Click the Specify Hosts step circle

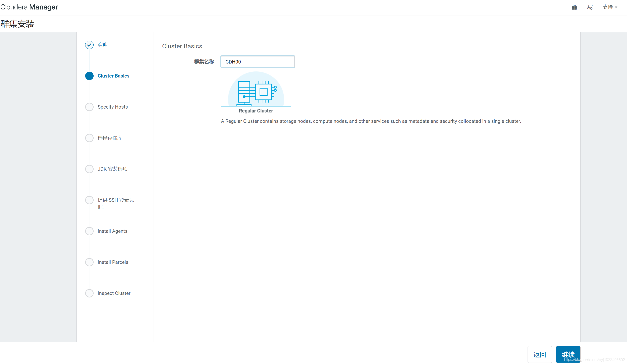pos(89,107)
